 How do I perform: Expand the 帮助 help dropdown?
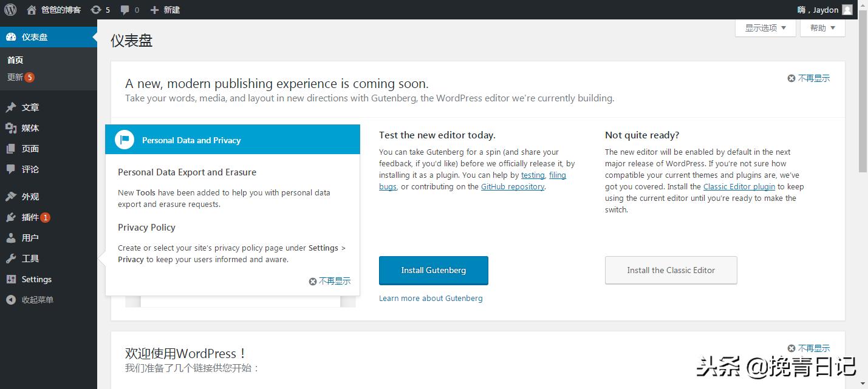[822, 28]
